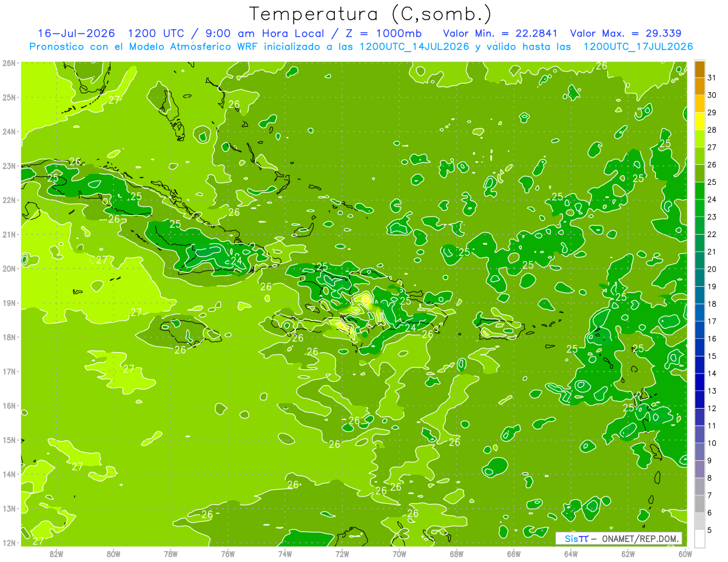Image resolution: width=728 pixels, height=562 pixels.
Task: Click the color bar value 12
Action: 712,408
